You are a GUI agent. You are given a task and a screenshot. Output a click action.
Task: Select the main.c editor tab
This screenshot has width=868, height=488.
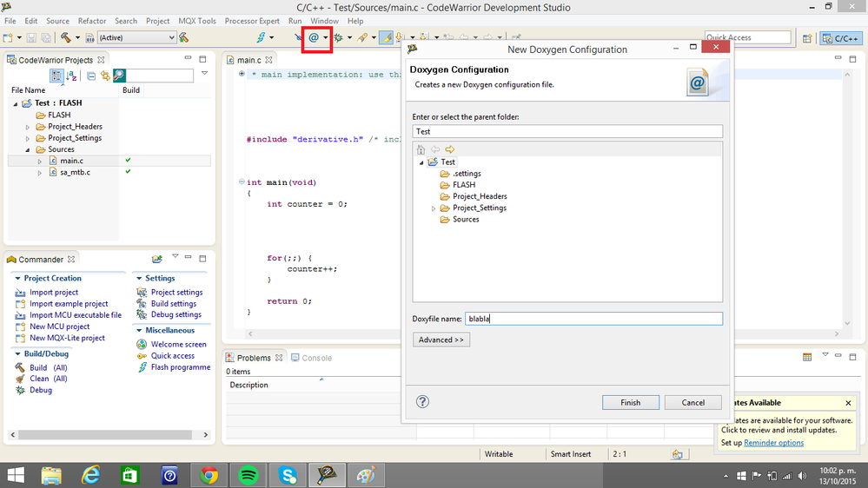pyautogui.click(x=248, y=60)
